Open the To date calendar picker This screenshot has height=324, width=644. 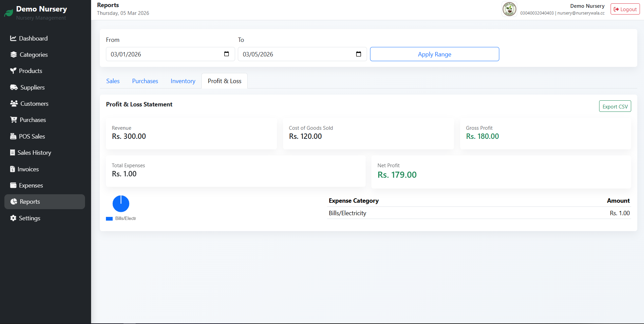coord(358,54)
